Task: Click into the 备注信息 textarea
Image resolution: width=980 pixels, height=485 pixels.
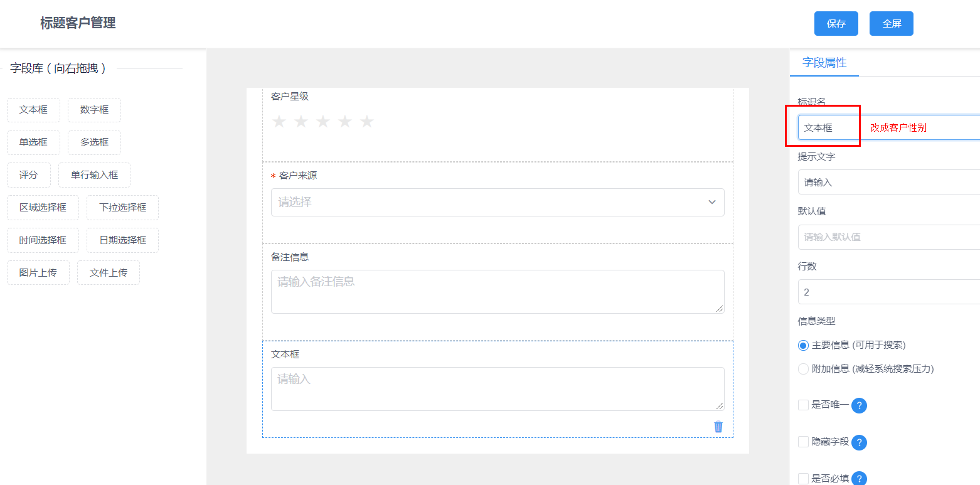Action: point(498,292)
